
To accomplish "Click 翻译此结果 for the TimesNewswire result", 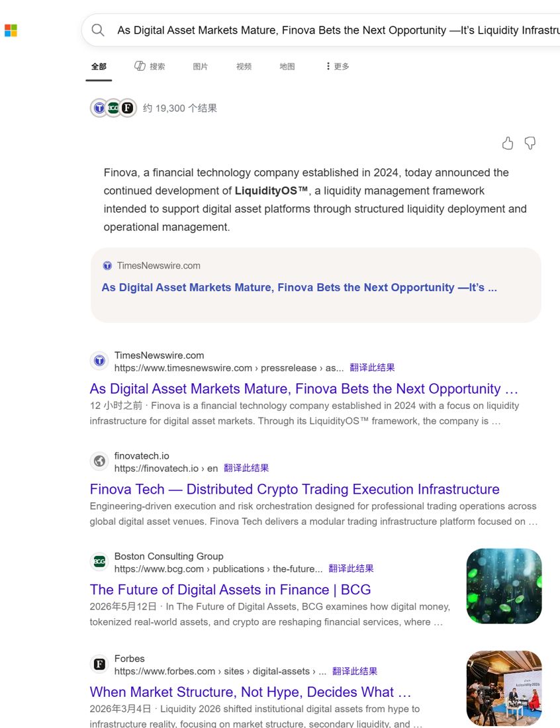I will tap(372, 368).
